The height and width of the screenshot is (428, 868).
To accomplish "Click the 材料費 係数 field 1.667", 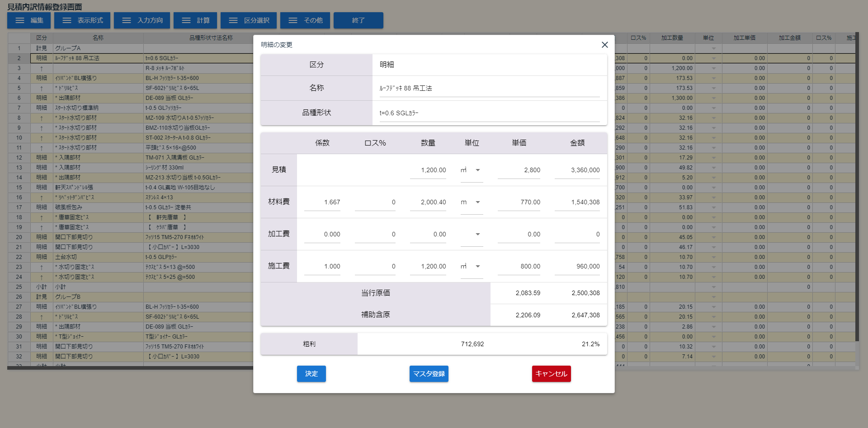I will pos(322,202).
